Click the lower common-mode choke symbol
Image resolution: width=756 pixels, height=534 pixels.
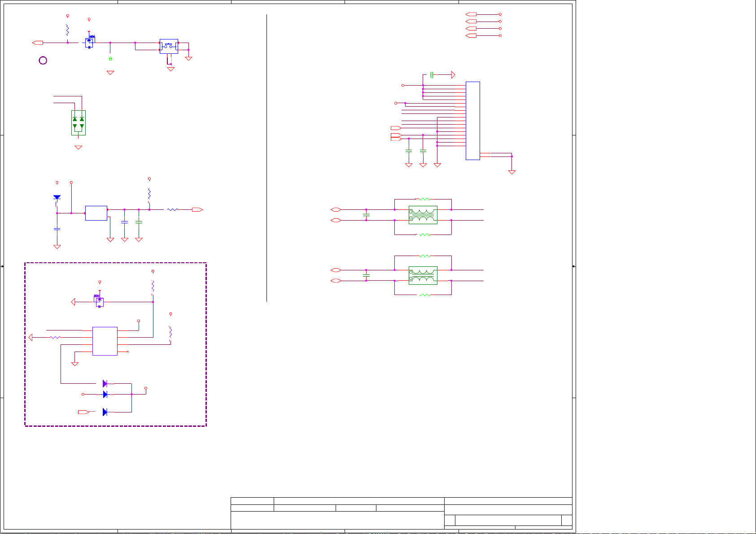423,276
